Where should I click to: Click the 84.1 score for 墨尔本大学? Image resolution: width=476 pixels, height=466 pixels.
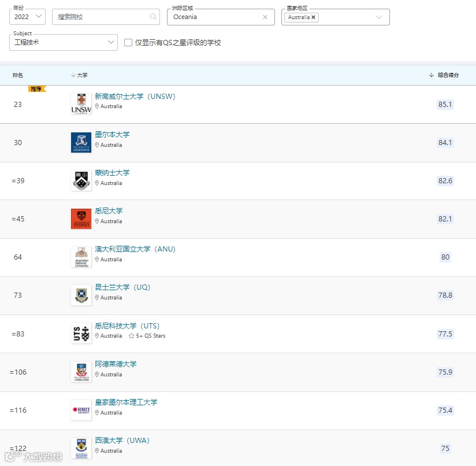click(445, 142)
